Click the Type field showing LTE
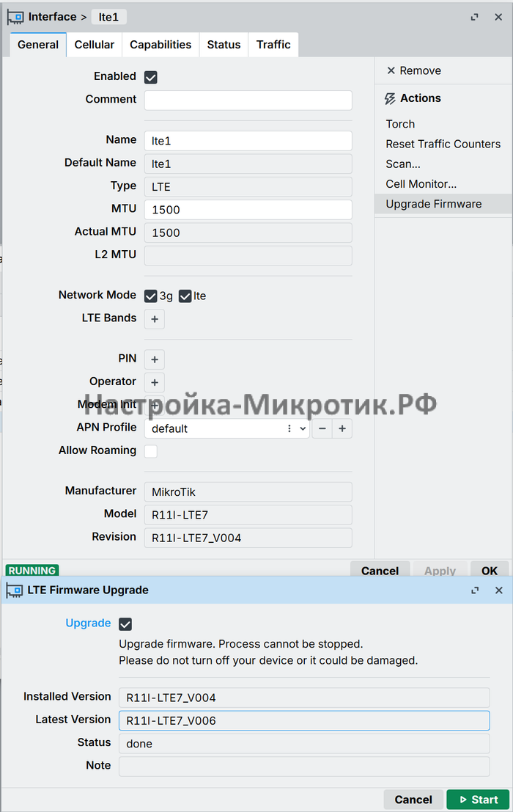 (248, 186)
